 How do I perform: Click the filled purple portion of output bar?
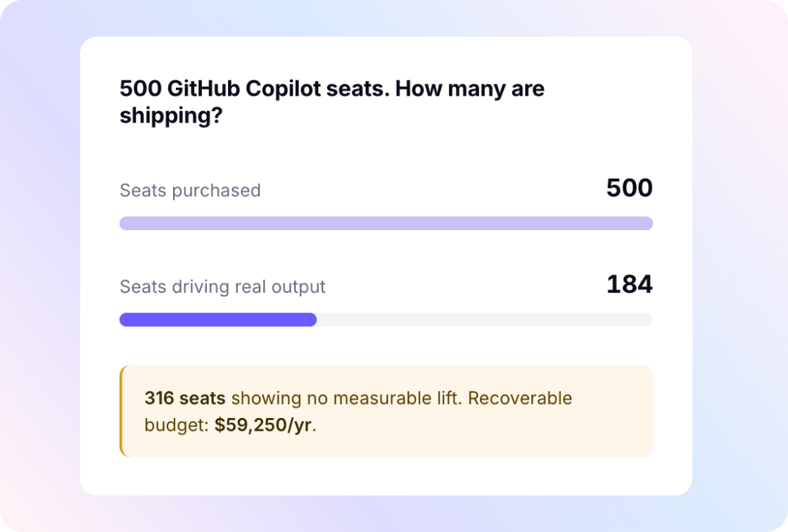[218, 319]
